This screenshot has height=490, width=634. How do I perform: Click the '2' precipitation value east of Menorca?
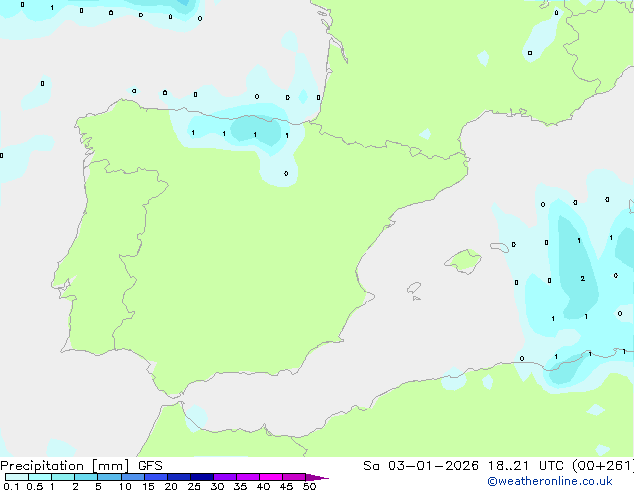(582, 279)
